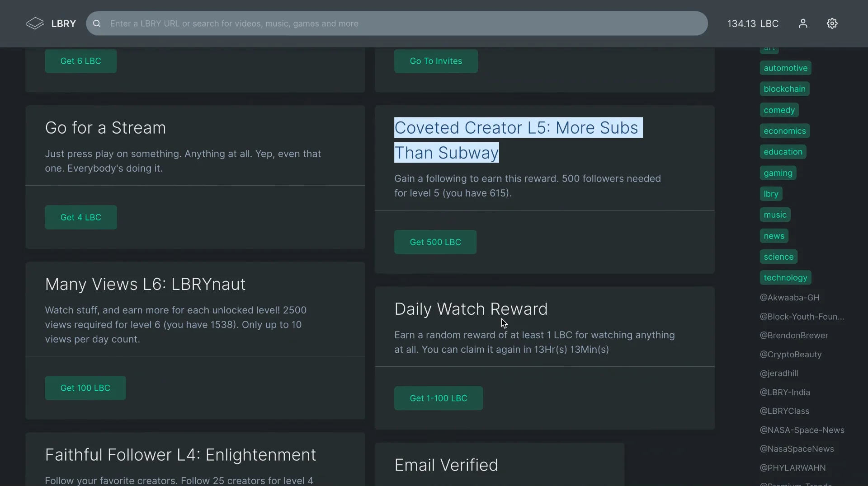The image size is (868, 486).
Task: Click the 134.13 LBC wallet balance
Action: pyautogui.click(x=753, y=23)
